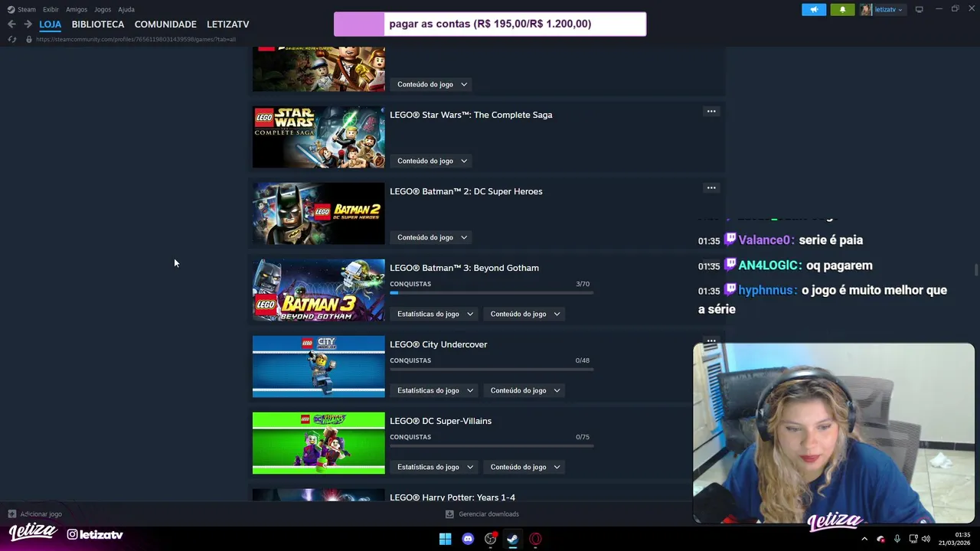This screenshot has width=980, height=551.
Task: Click the 0/75 achievements count
Action: [583, 437]
